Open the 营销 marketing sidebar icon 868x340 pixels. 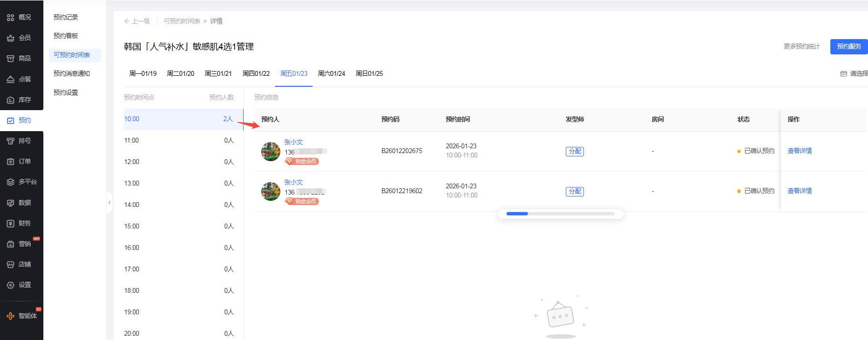(10, 244)
